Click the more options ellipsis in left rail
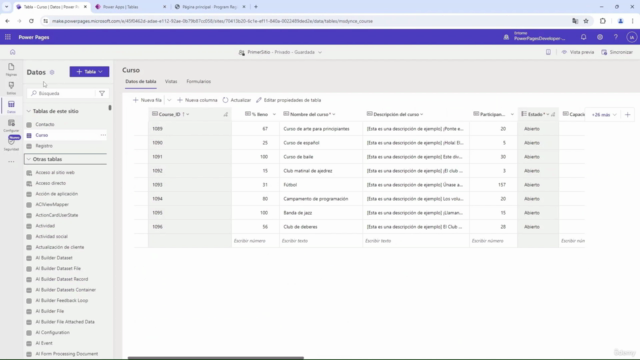The height and width of the screenshot is (360, 640). tap(11, 162)
